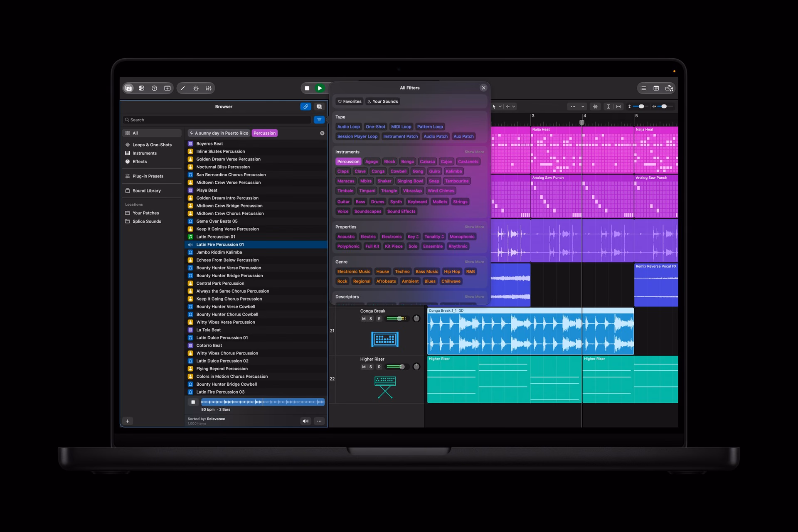
Task: Show more Properties filters
Action: tap(474, 227)
